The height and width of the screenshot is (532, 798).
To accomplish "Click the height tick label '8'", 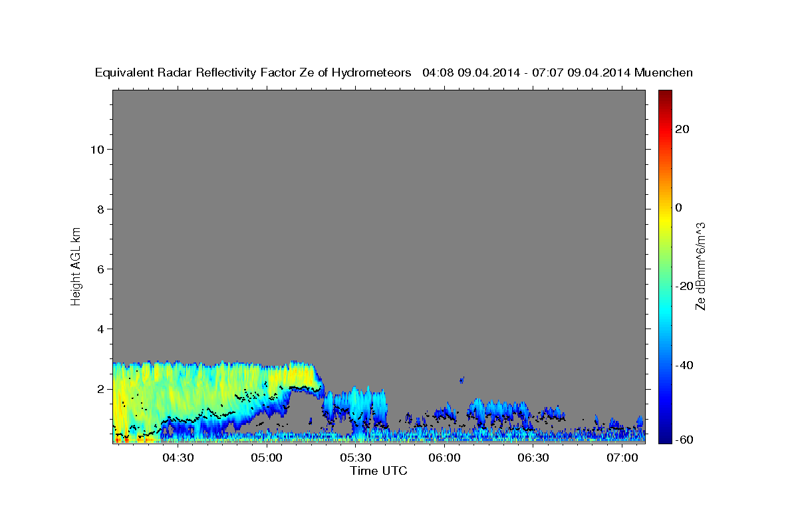I will 101,209.
